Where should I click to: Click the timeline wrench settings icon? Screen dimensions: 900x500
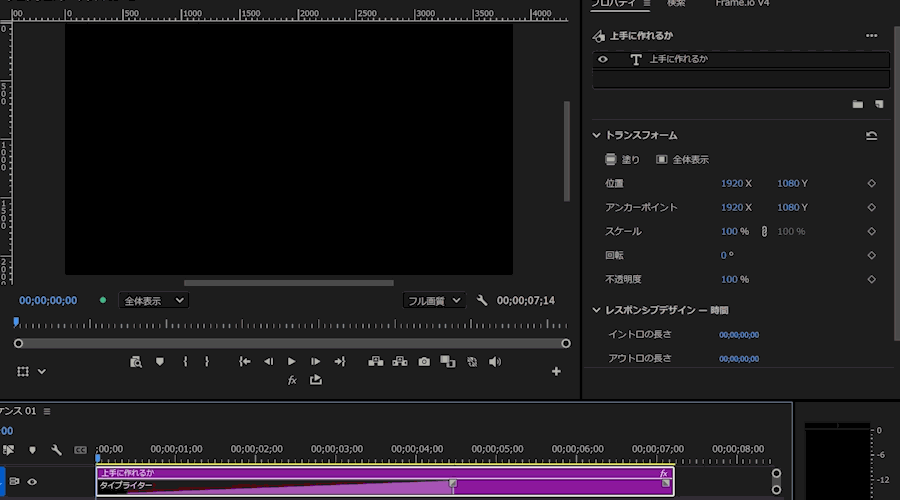[56, 450]
